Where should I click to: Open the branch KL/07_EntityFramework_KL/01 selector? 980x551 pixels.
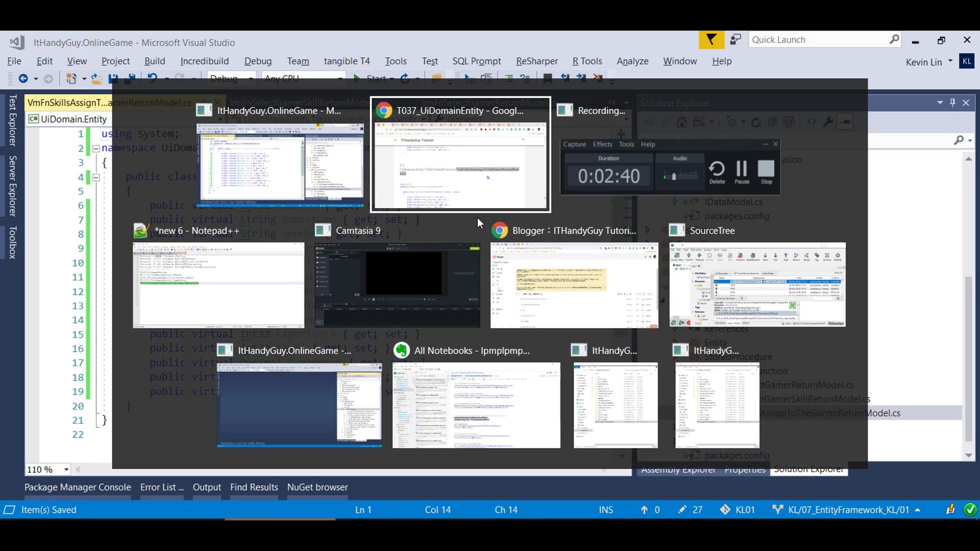[848, 510]
